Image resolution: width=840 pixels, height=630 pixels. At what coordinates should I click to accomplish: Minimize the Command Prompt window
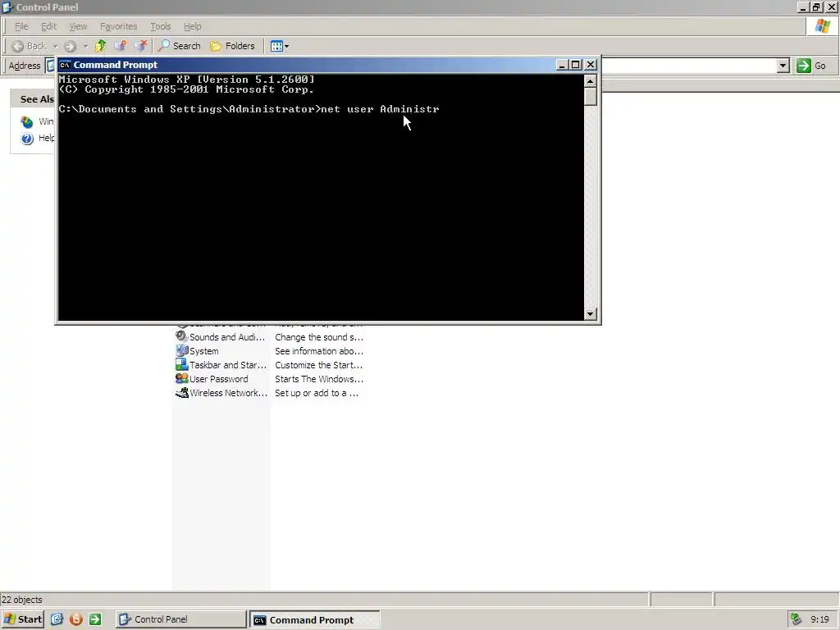(561, 65)
